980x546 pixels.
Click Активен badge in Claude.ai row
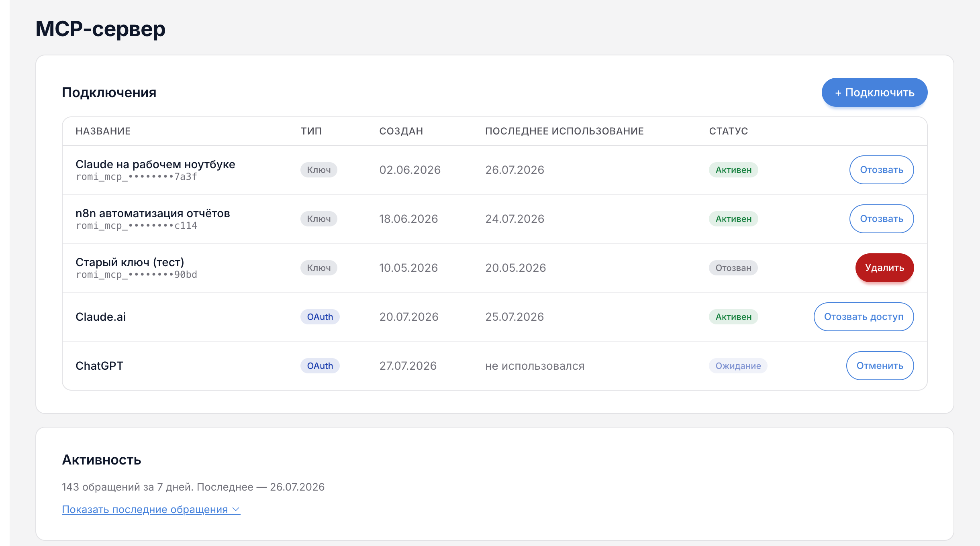733,317
